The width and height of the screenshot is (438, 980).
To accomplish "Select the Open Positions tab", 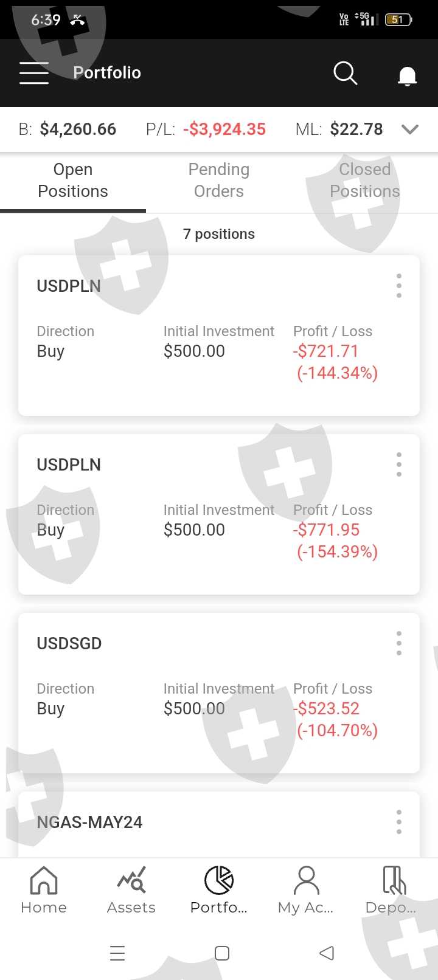I will point(73,181).
